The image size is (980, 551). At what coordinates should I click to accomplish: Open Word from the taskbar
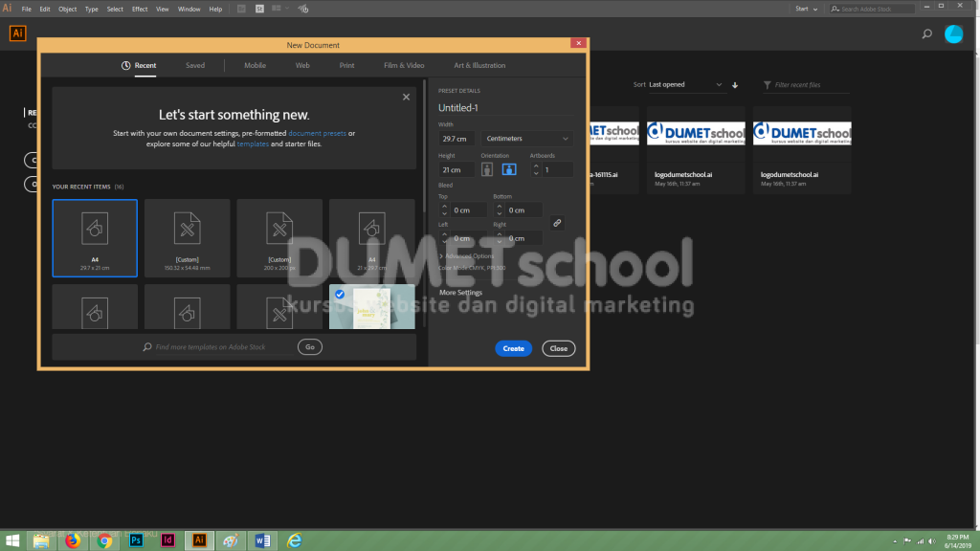[262, 540]
